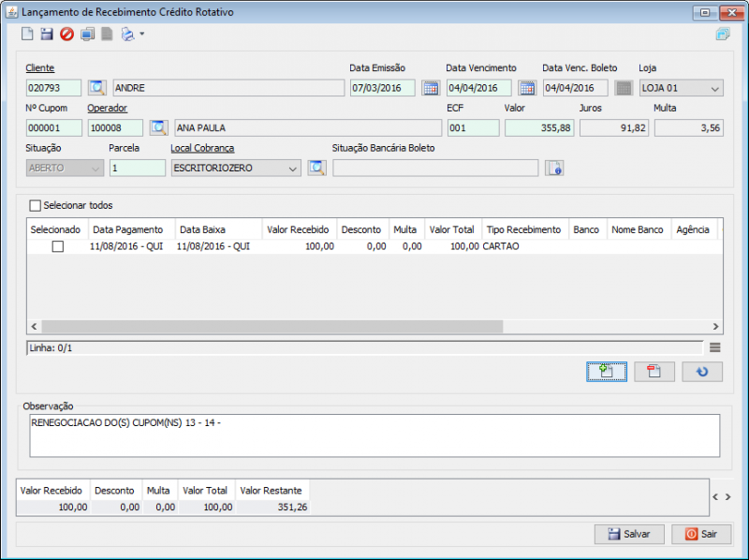Image resolution: width=749 pixels, height=560 pixels.
Task: Click the horizontal scrollbar thumb of payments table
Action: tap(272, 327)
